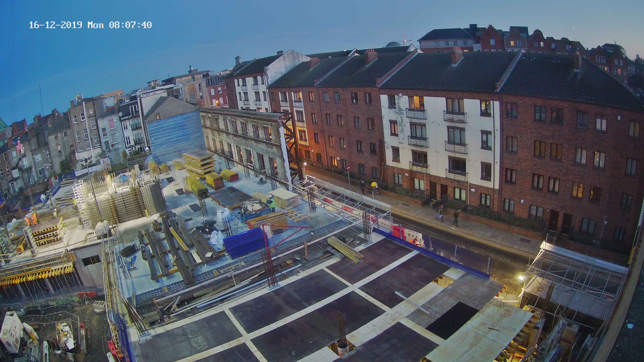Click the lit top-floor window of white building
Viewport: 644px width, 362px height.
(x=416, y=103)
